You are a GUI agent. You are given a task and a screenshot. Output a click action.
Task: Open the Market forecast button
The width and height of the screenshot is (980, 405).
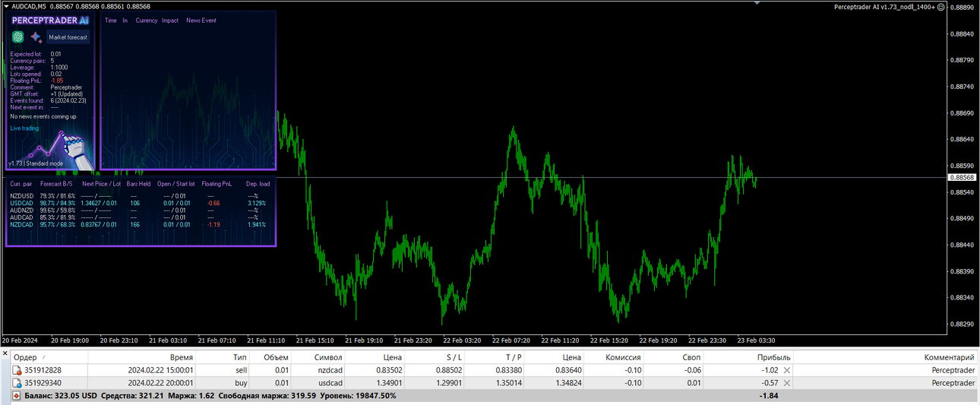68,37
